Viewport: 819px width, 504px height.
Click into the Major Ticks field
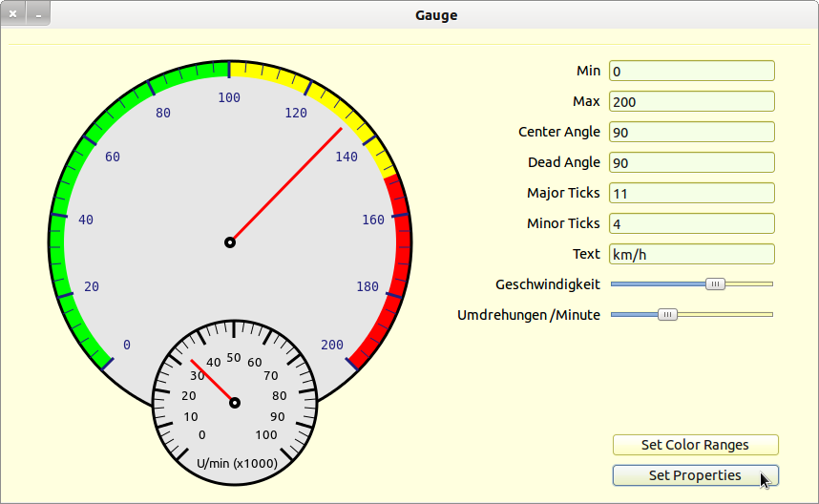691,193
